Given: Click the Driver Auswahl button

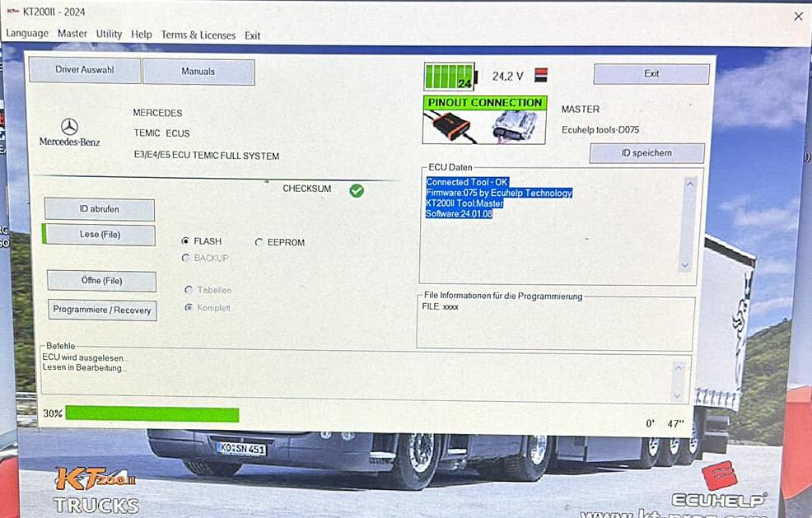Looking at the screenshot, I should (84, 70).
